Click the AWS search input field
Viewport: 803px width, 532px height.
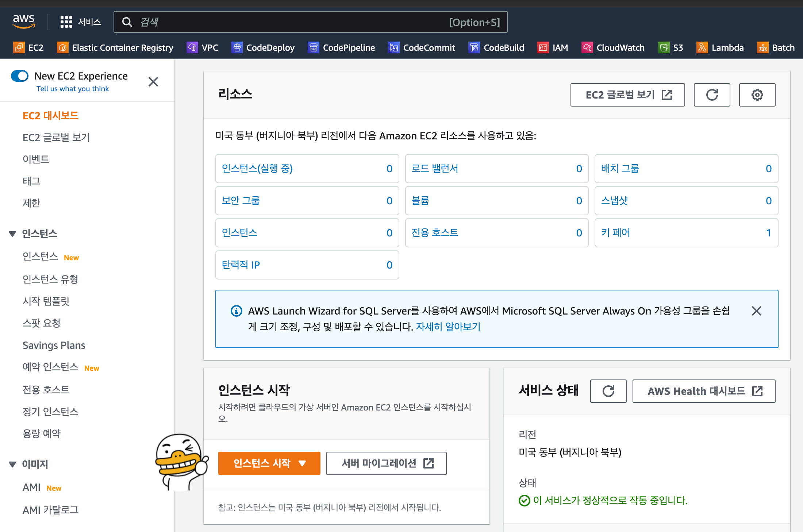click(x=292, y=22)
